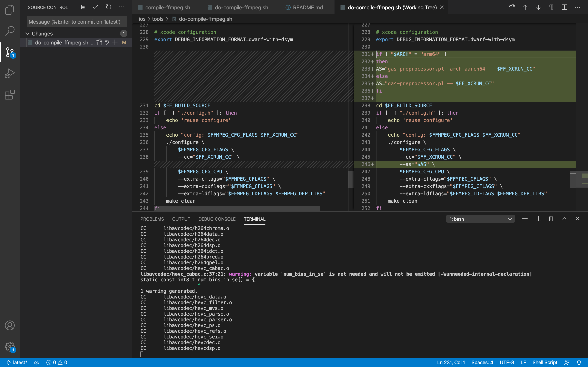Stage changes for do-compile-ffmpeg.sh with plus icon
This screenshot has height=367, width=588.
click(x=115, y=42)
